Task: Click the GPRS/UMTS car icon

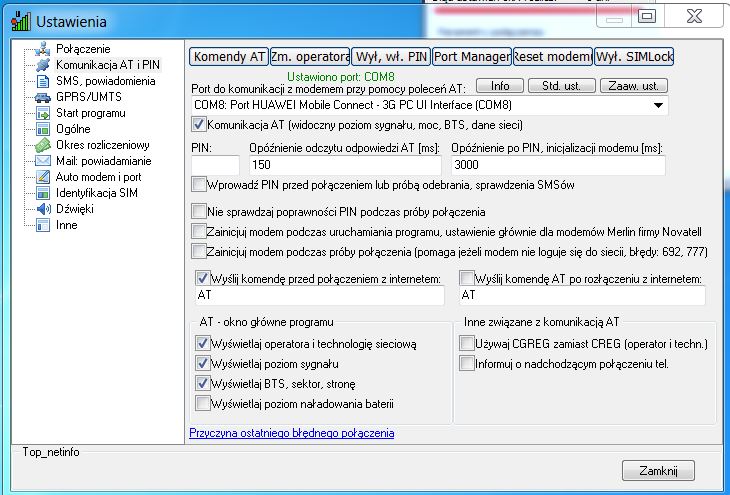Action: click(42, 97)
